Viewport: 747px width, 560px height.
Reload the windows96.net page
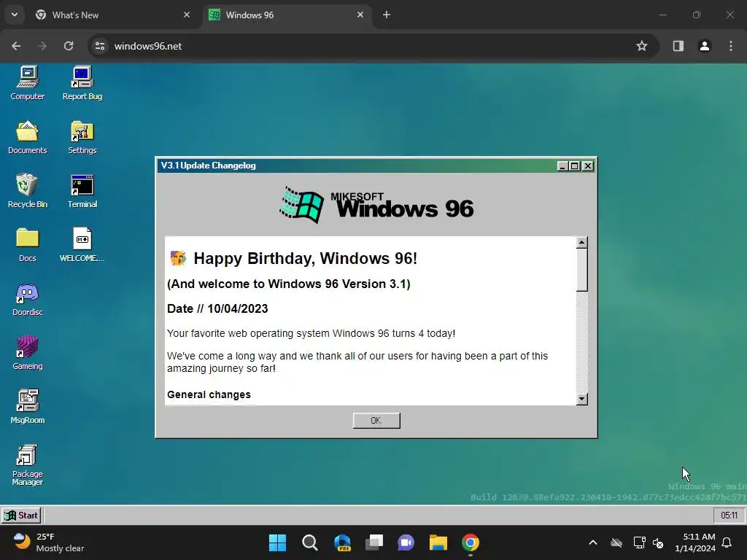tap(69, 46)
